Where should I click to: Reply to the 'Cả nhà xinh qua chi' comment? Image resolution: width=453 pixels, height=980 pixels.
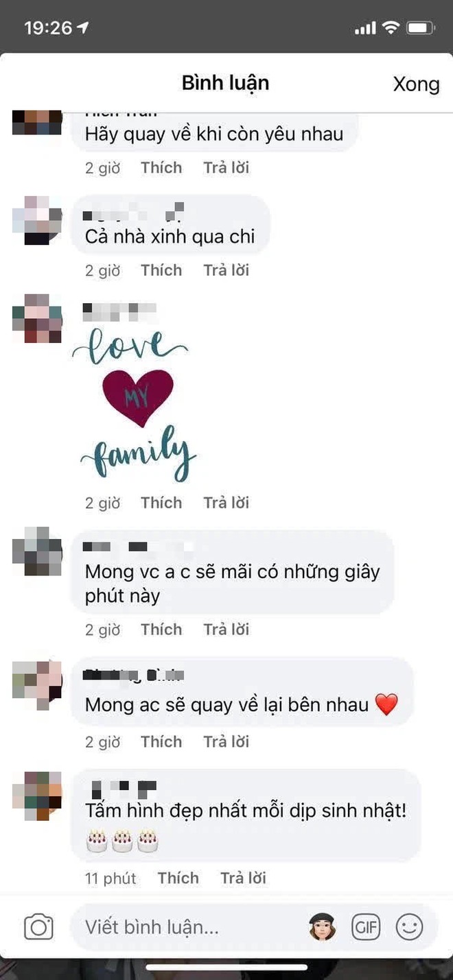(x=226, y=270)
